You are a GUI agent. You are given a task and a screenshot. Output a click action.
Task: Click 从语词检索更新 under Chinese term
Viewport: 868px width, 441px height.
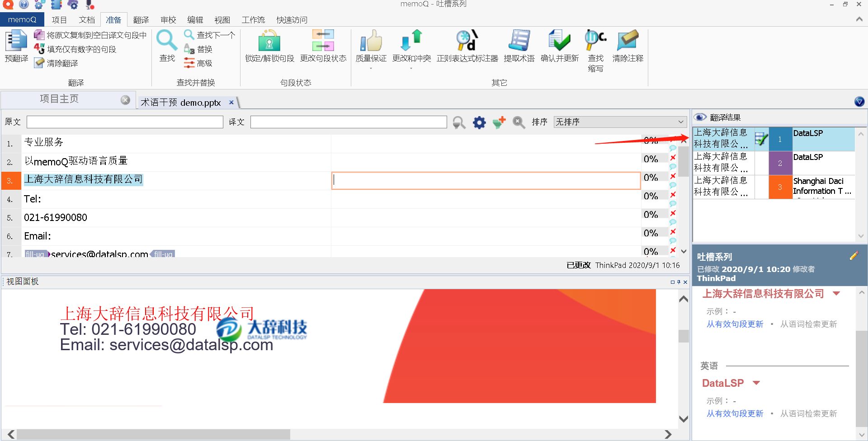coord(809,324)
